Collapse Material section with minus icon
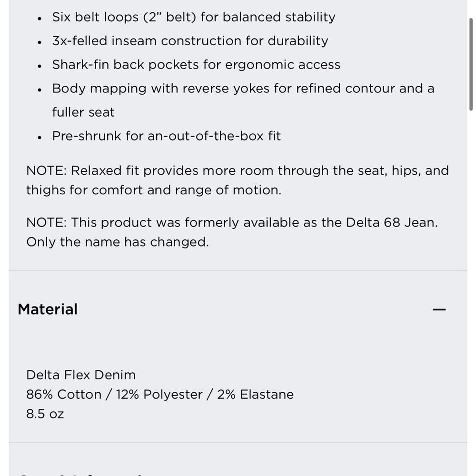Image resolution: width=476 pixels, height=476 pixels. tap(439, 309)
